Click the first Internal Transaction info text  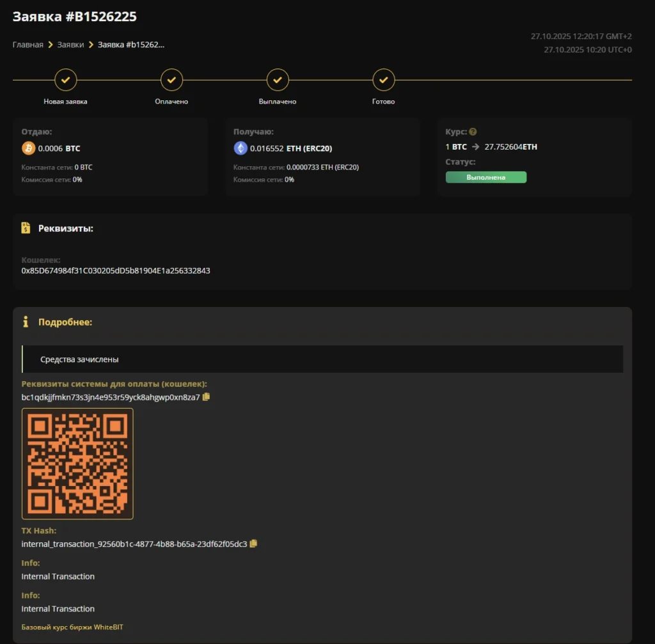tap(58, 576)
